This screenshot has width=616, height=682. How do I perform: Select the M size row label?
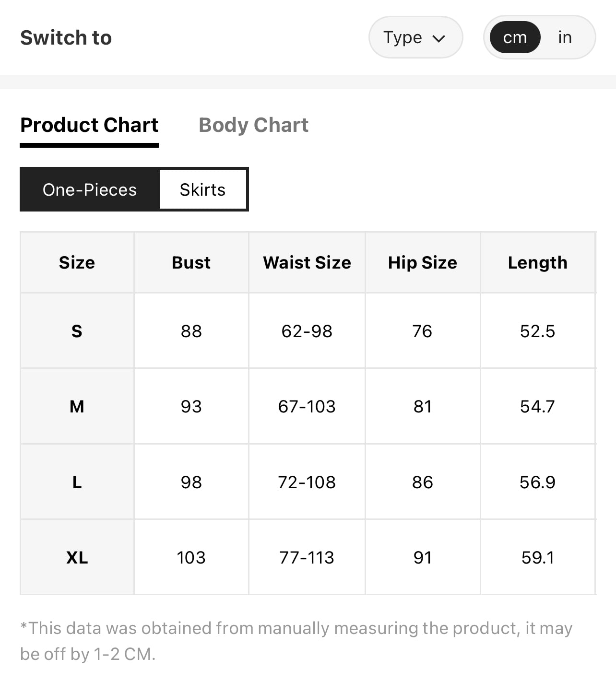(77, 406)
